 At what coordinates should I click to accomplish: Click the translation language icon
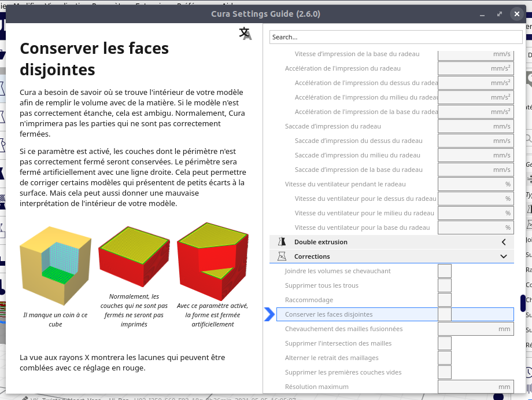click(x=245, y=34)
